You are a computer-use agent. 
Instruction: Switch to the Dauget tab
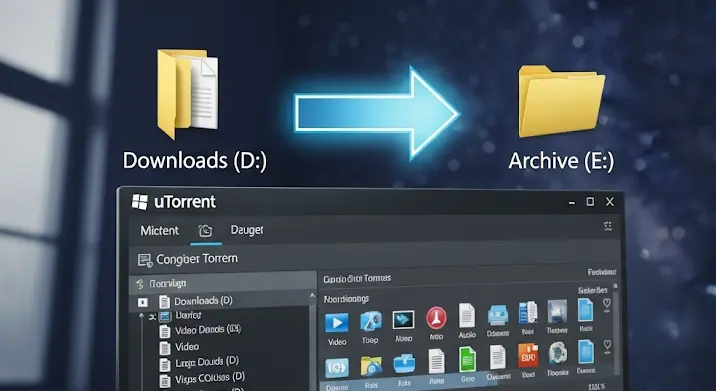coord(247,230)
